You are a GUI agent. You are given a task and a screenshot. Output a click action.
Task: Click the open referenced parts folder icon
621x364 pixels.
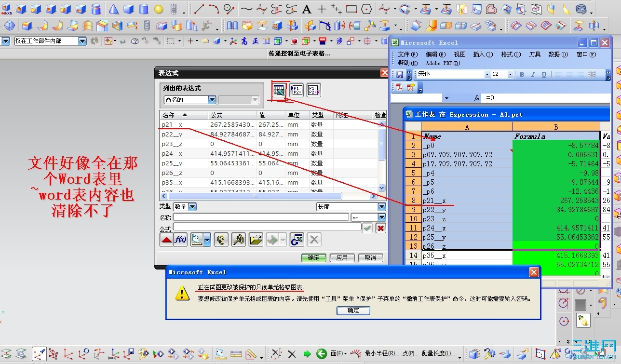(x=256, y=240)
